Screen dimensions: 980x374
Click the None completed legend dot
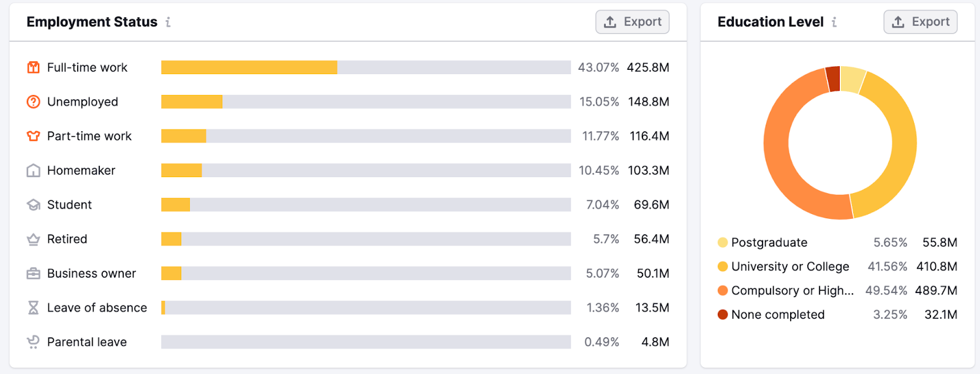pyautogui.click(x=723, y=315)
